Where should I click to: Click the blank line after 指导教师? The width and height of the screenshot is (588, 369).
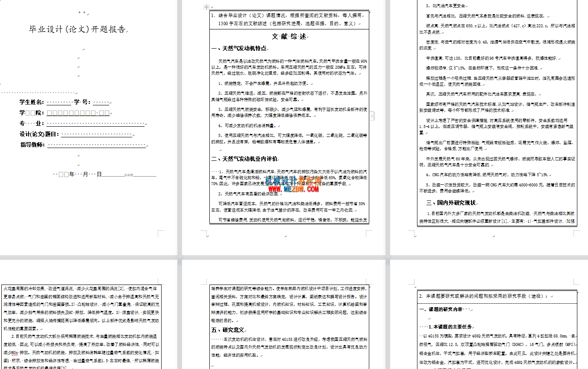(x=96, y=145)
